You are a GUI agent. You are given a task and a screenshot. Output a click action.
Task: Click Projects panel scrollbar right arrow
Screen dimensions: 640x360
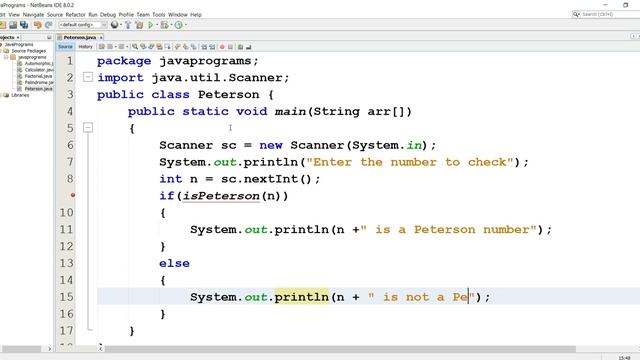click(49, 349)
